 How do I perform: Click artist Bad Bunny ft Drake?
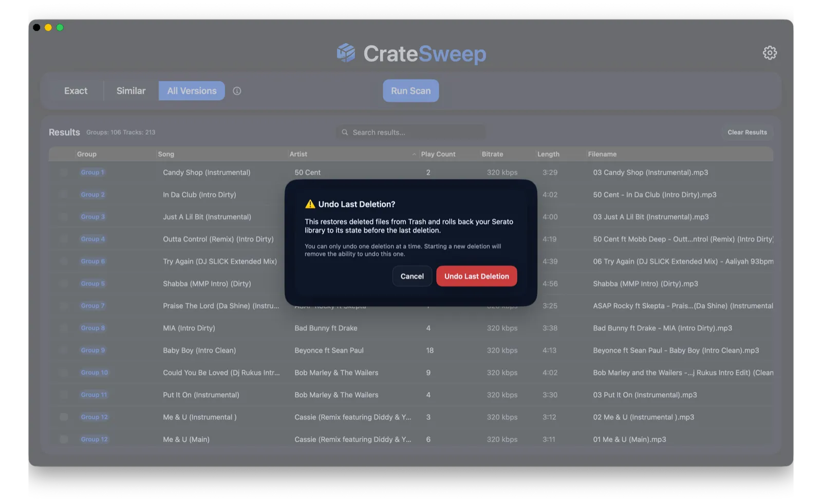[326, 328]
